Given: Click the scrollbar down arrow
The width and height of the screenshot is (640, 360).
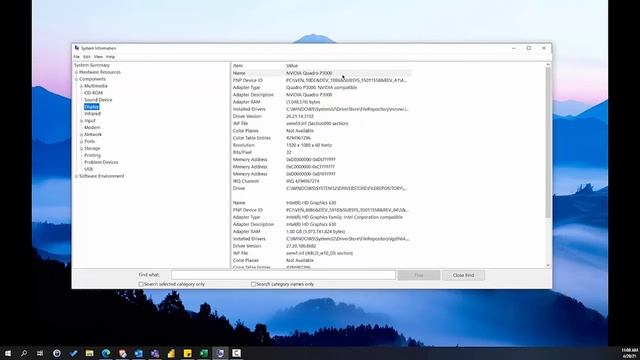Looking at the screenshot, I should point(548,266).
